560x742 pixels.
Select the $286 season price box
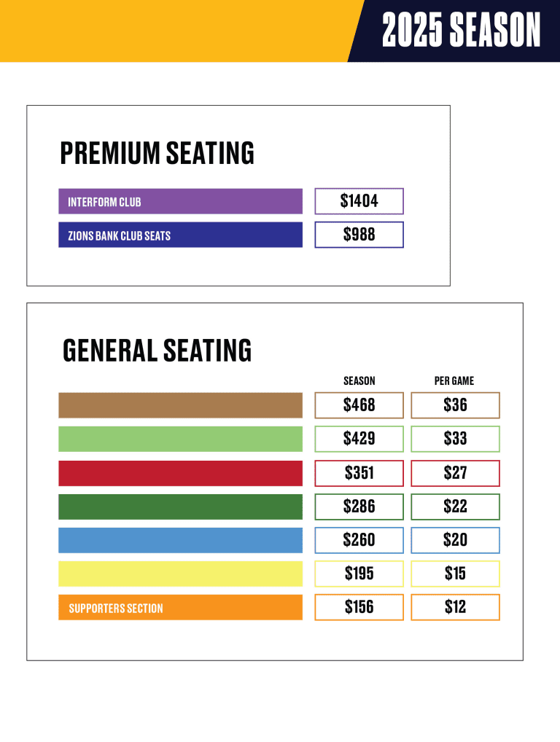pyautogui.click(x=359, y=507)
